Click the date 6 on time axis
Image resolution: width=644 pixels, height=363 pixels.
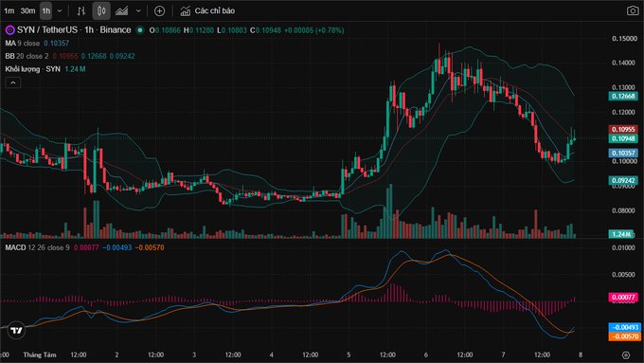click(x=426, y=354)
